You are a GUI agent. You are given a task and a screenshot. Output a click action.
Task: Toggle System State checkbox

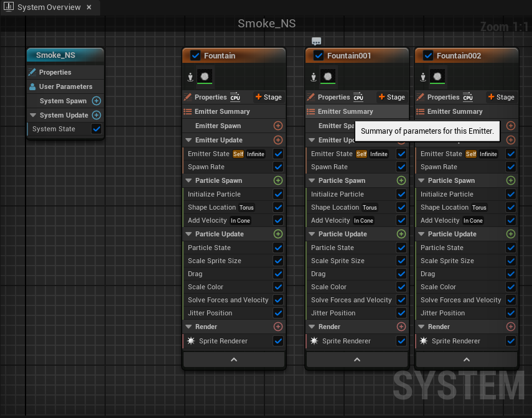point(96,129)
